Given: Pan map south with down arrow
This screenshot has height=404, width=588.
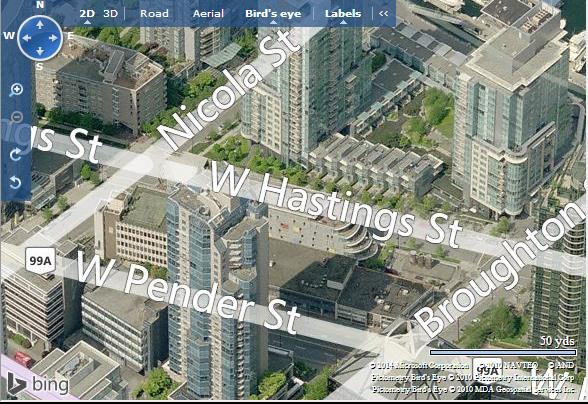Looking at the screenshot, I should point(40,51).
